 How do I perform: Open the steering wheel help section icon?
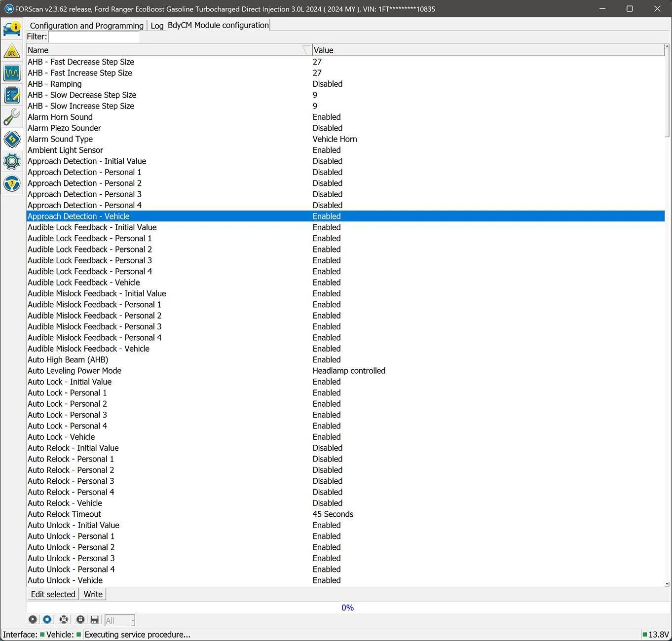(x=12, y=184)
